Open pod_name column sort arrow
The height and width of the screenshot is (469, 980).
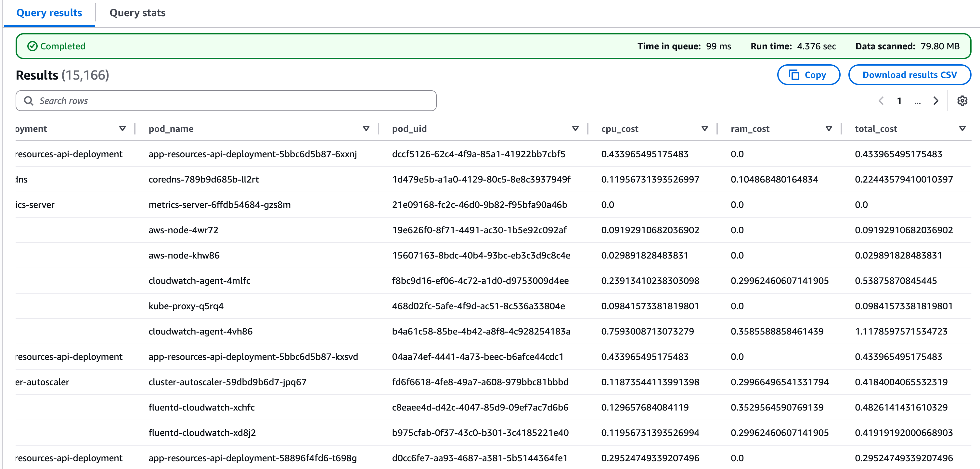pyautogui.click(x=366, y=129)
